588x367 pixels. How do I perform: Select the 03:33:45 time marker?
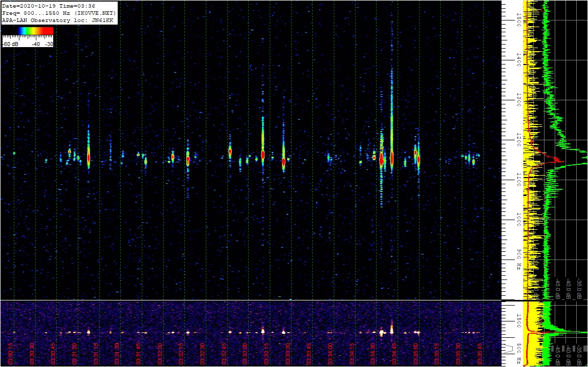[x=310, y=354]
